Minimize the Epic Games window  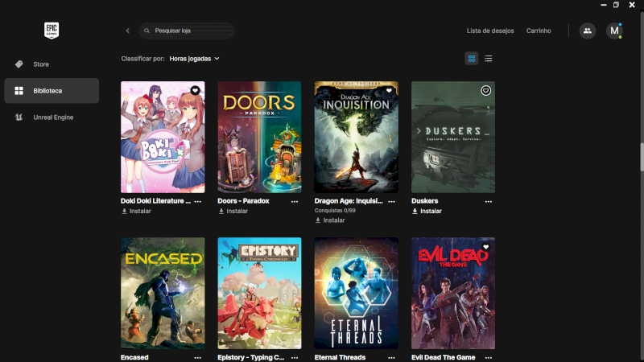603,5
